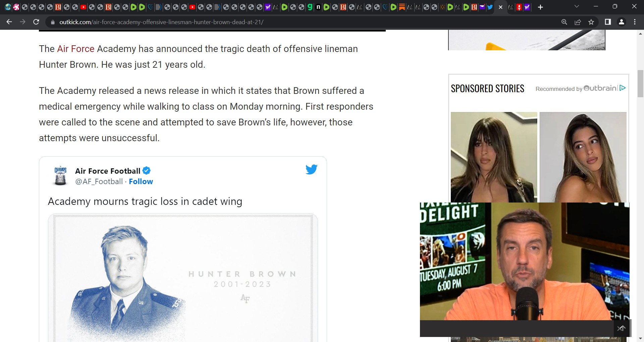
Task: Open Air Force Football account name
Action: [108, 171]
